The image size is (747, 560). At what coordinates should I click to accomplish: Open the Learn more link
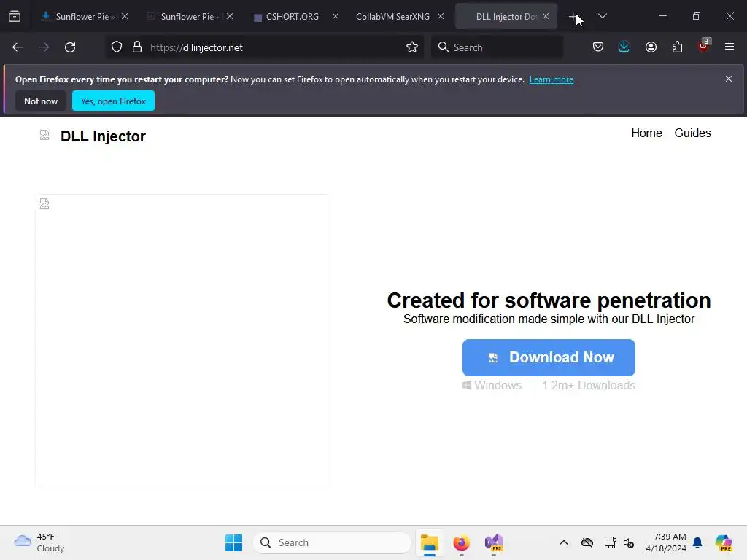(x=551, y=79)
